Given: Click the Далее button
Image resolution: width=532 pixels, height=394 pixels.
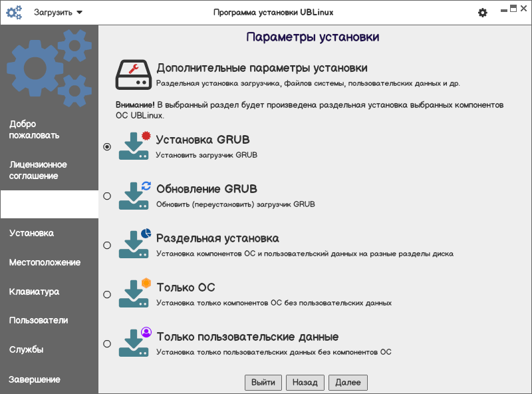Looking at the screenshot, I should 348,383.
